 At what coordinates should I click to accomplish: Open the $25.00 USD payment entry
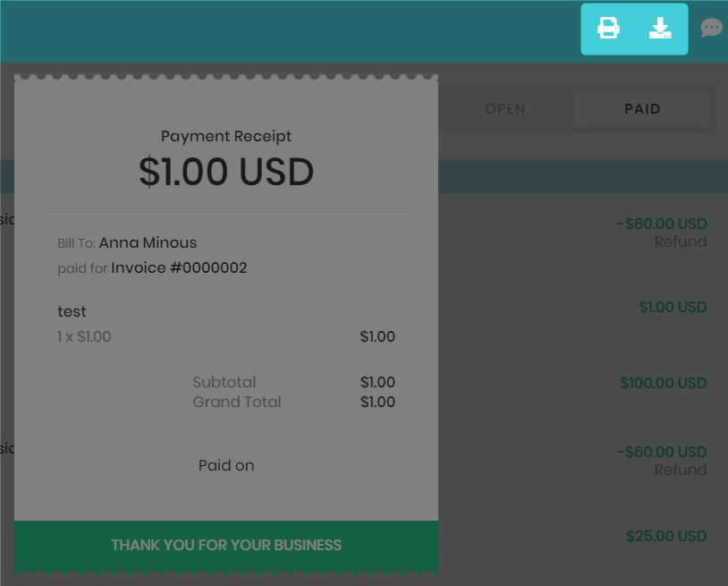(666, 536)
